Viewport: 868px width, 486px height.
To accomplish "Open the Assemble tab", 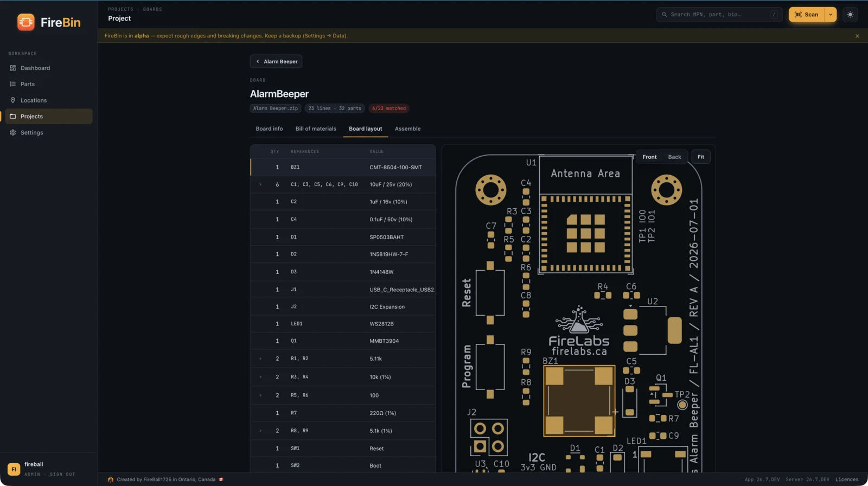I will 407,129.
